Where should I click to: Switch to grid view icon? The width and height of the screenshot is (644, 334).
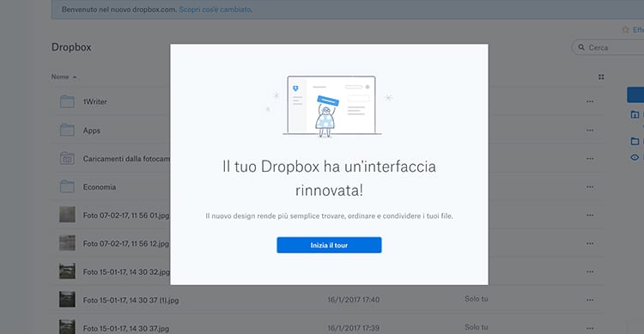click(x=601, y=76)
